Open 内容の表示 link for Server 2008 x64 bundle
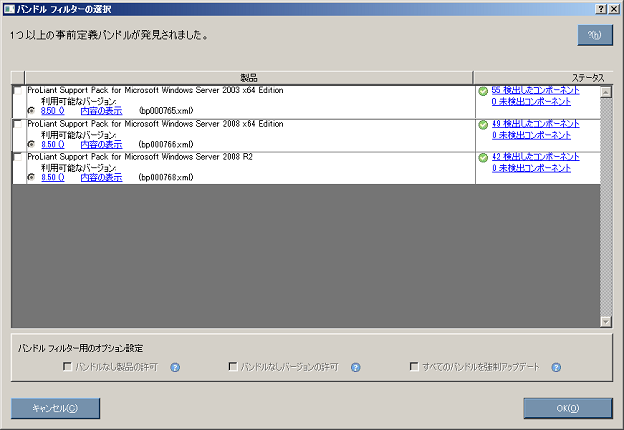624x430 pixels. click(x=101, y=144)
